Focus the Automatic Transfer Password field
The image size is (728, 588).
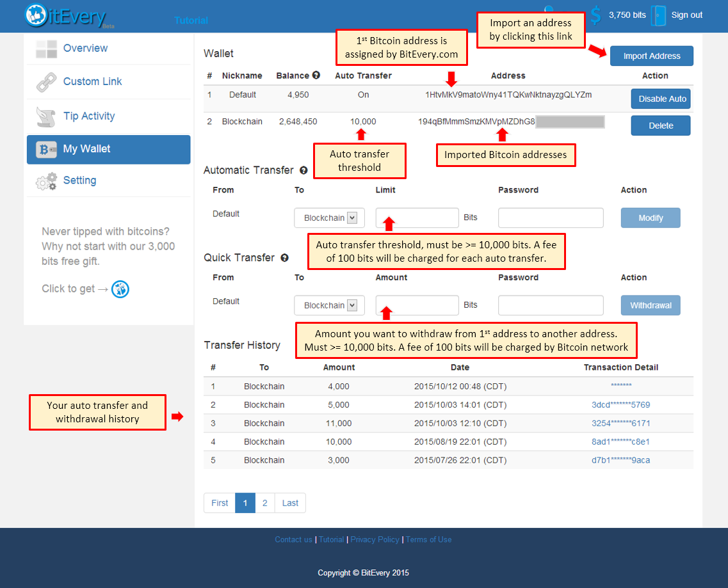coord(551,218)
